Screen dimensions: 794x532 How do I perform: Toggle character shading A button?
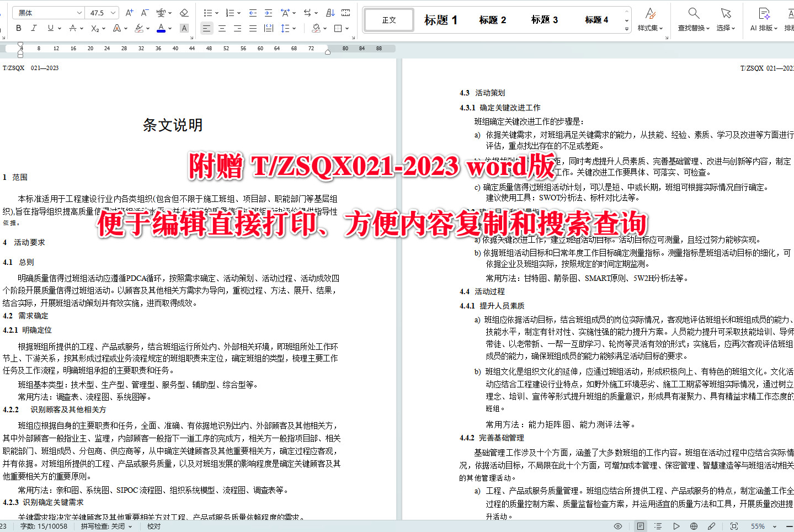click(x=184, y=28)
